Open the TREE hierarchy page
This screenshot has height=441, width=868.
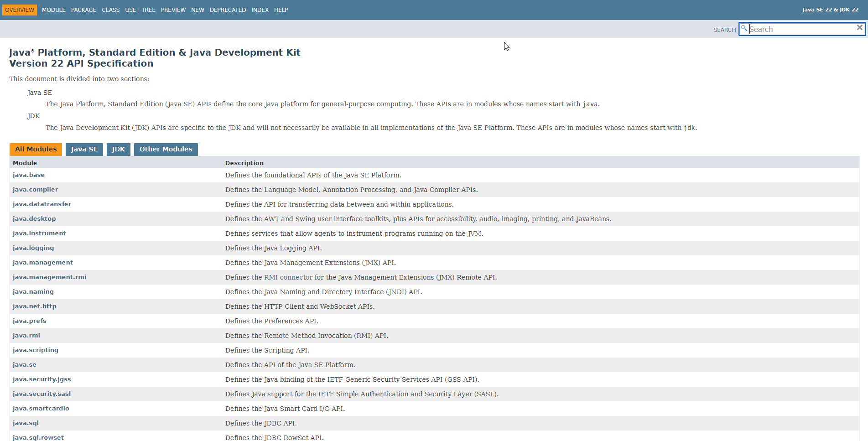148,10
